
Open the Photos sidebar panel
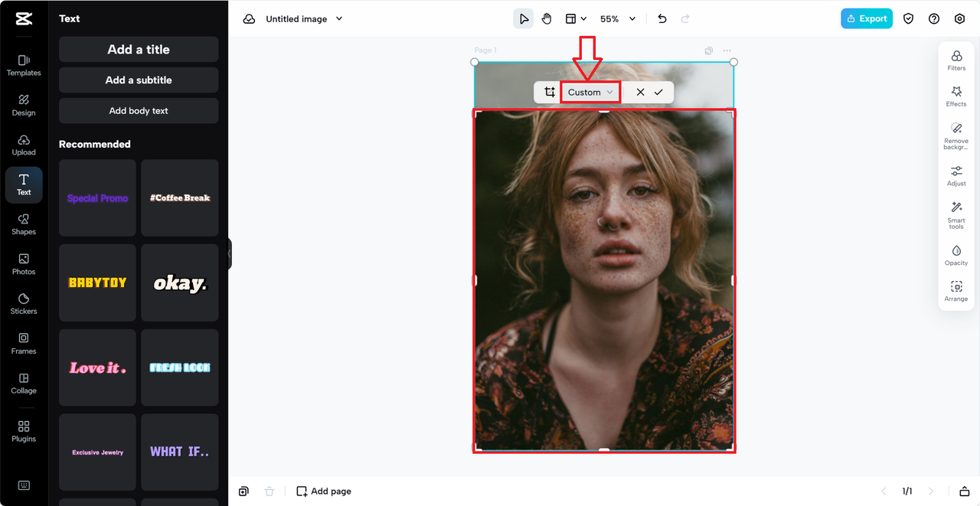tap(24, 264)
